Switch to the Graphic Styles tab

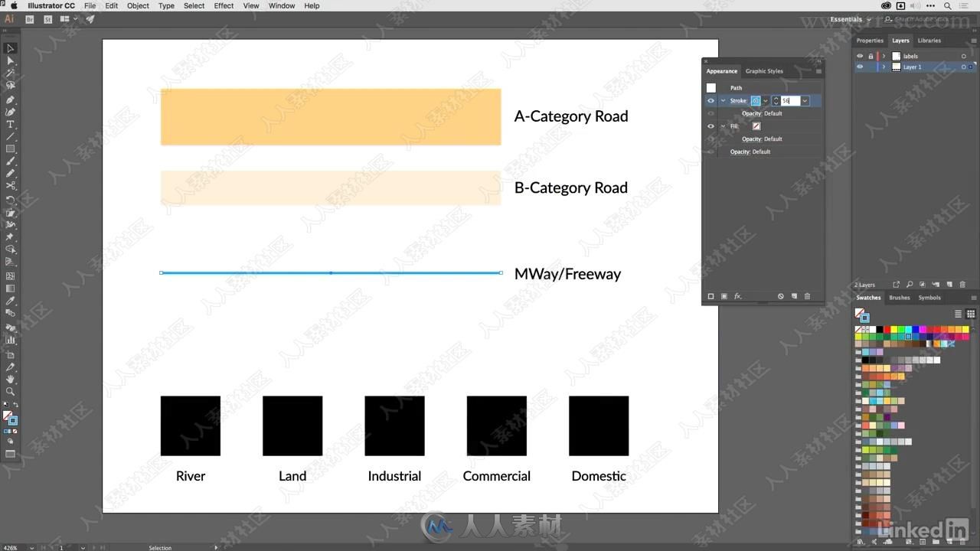point(764,71)
